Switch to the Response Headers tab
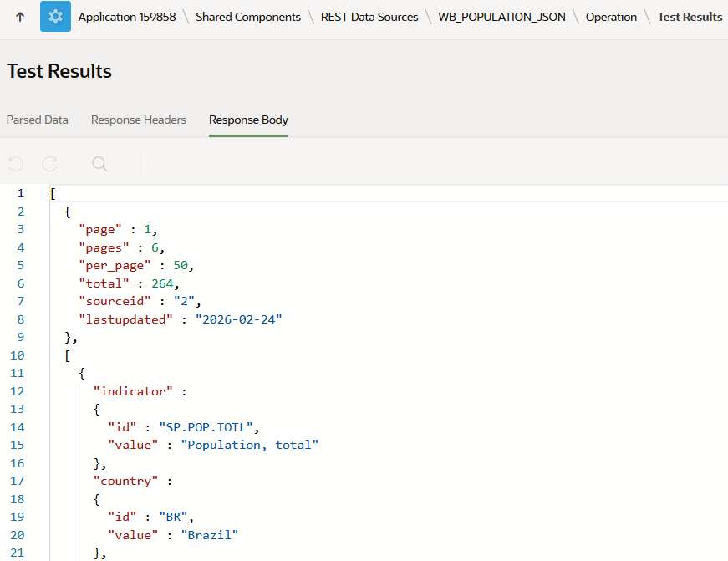This screenshot has height=561, width=728. coord(139,120)
